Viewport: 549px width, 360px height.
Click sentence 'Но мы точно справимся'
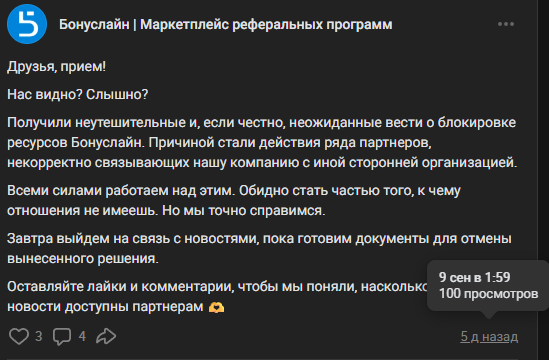pyautogui.click(x=243, y=211)
